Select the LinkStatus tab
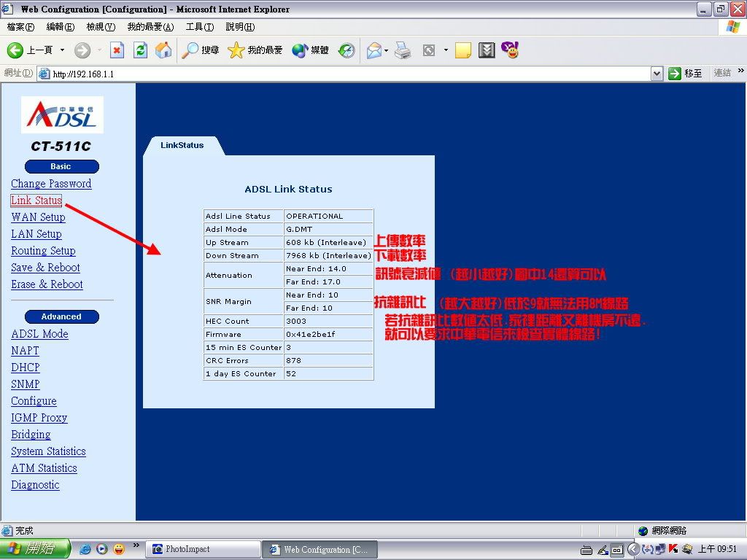747x560 pixels. point(182,145)
